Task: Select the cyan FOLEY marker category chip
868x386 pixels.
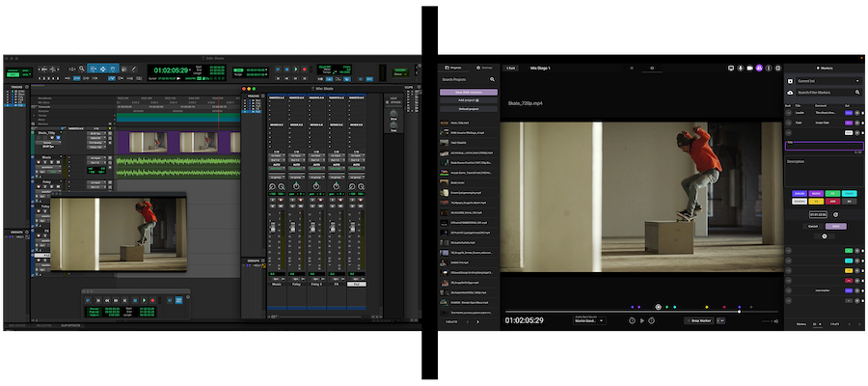Action: 849,193
